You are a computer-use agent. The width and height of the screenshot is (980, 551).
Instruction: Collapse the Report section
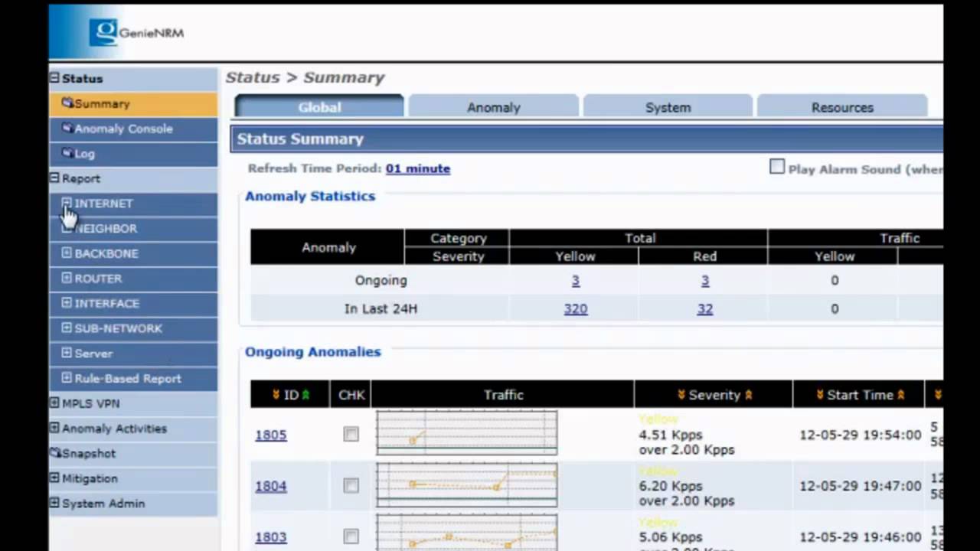tap(54, 178)
